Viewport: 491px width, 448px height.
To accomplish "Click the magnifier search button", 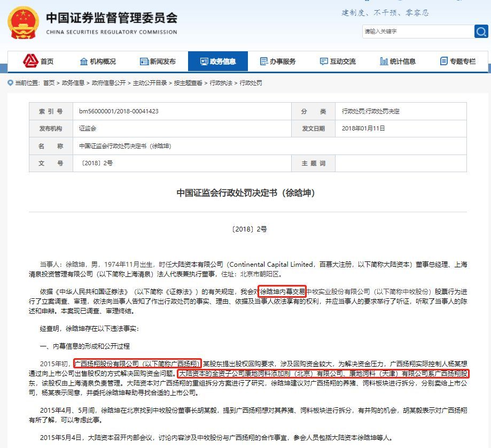I will click(481, 32).
